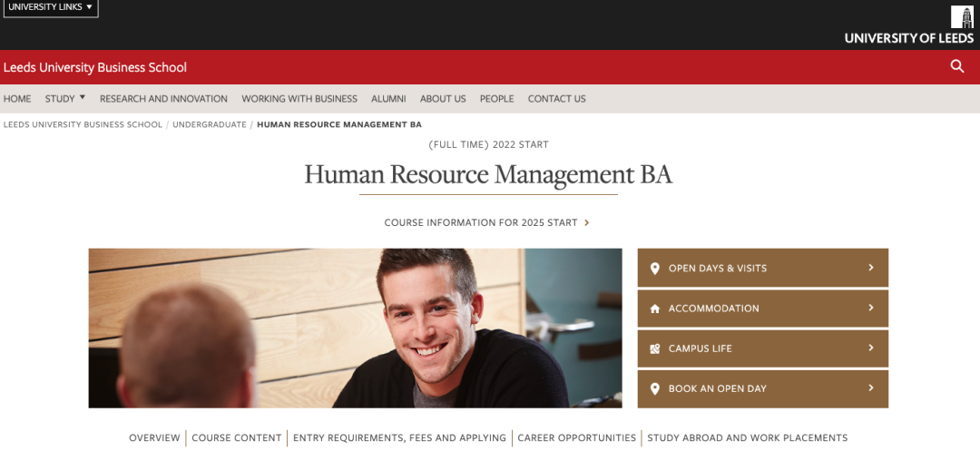This screenshot has width=980, height=451.
Task: Click the chevron on Open Days & Visits
Action: [x=870, y=268]
